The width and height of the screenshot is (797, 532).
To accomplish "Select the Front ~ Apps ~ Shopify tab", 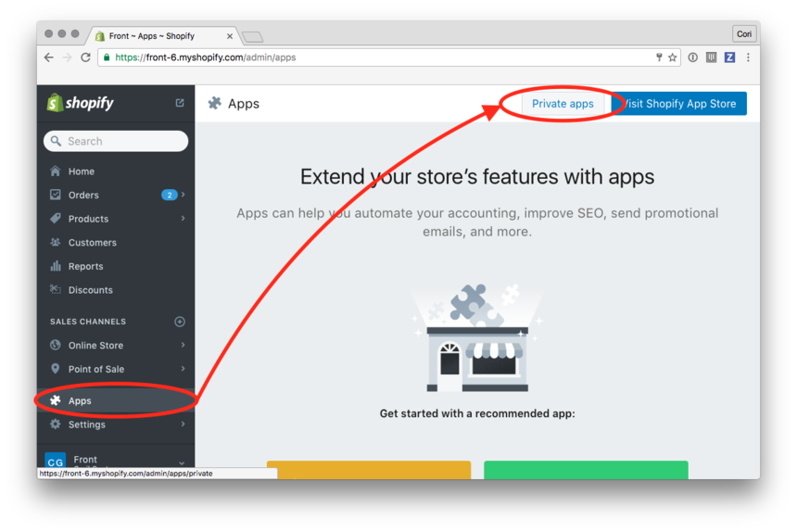I will [163, 36].
